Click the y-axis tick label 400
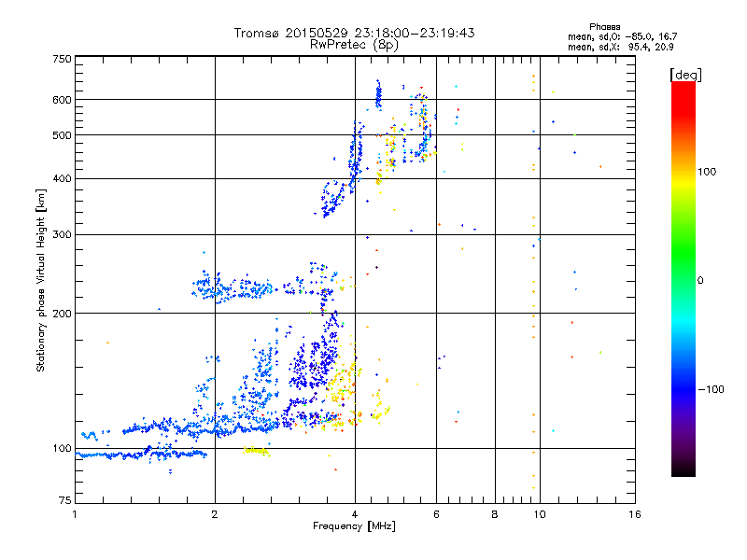Image resolution: width=747 pixels, height=560 pixels. (x=62, y=178)
